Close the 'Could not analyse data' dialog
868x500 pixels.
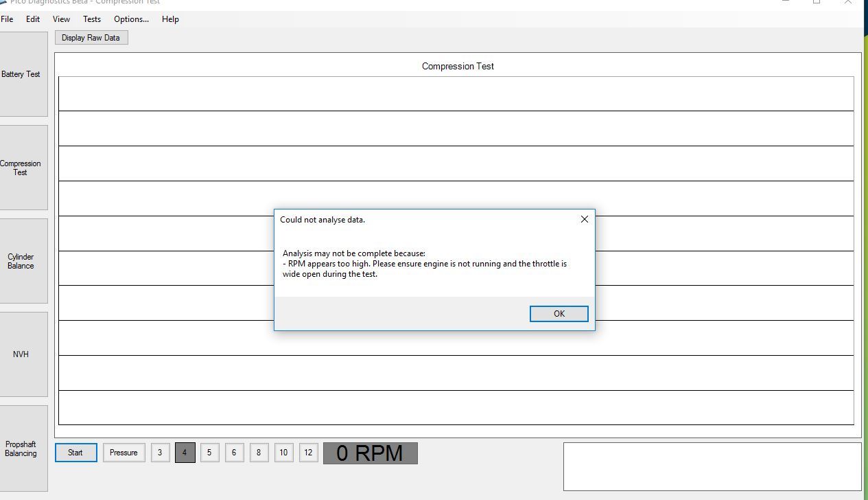click(x=585, y=219)
